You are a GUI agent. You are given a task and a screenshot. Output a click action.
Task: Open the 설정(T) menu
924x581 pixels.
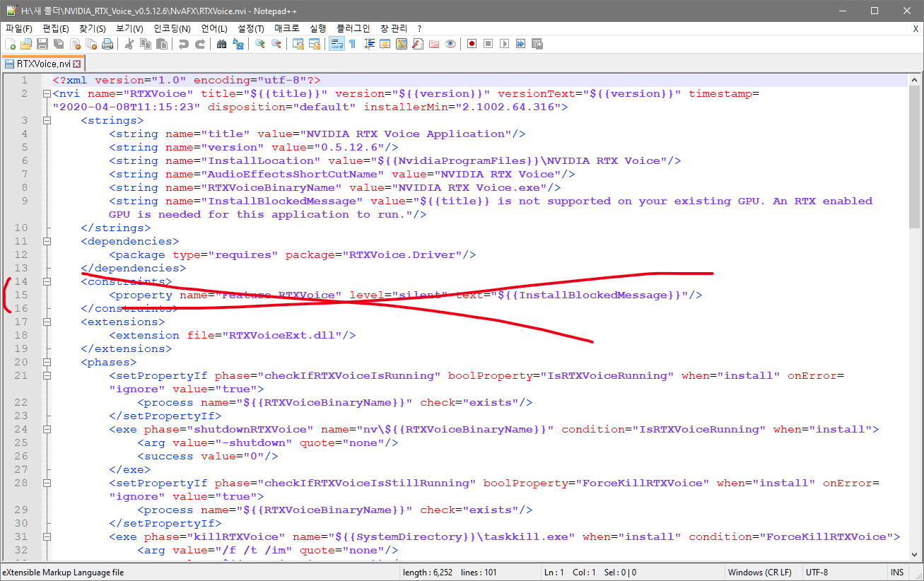point(251,28)
